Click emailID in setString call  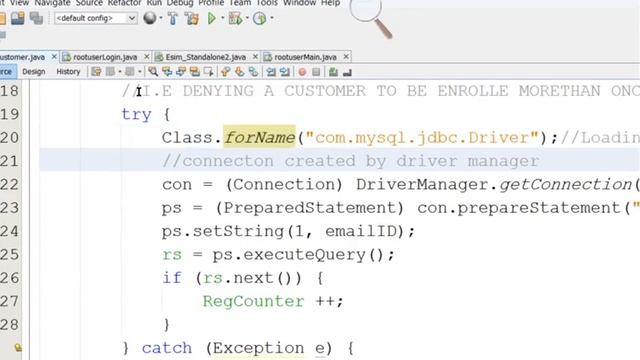point(361,231)
